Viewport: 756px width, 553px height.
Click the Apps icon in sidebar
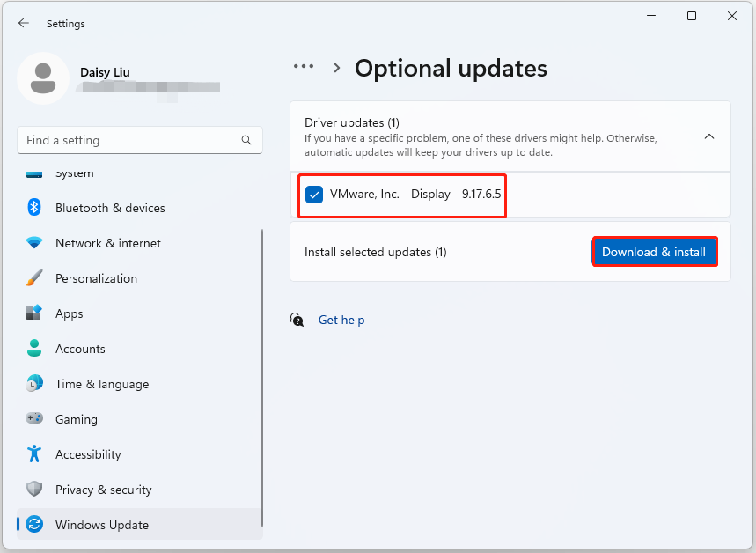(x=33, y=313)
